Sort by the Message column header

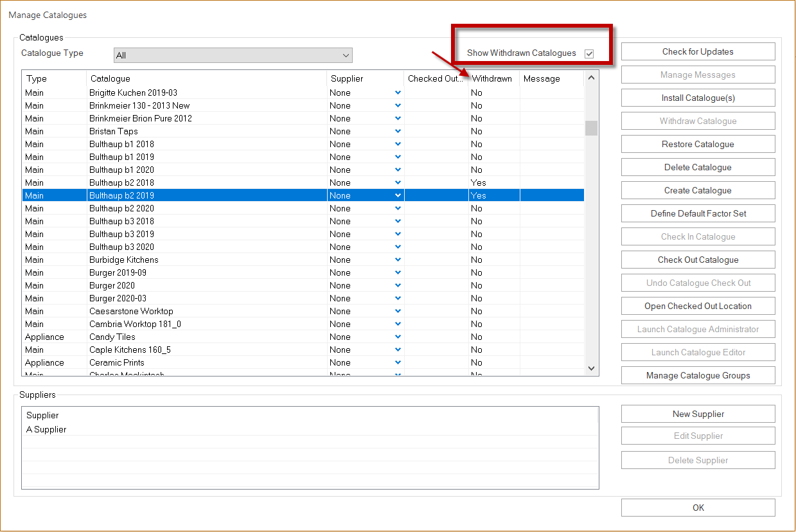coord(551,78)
